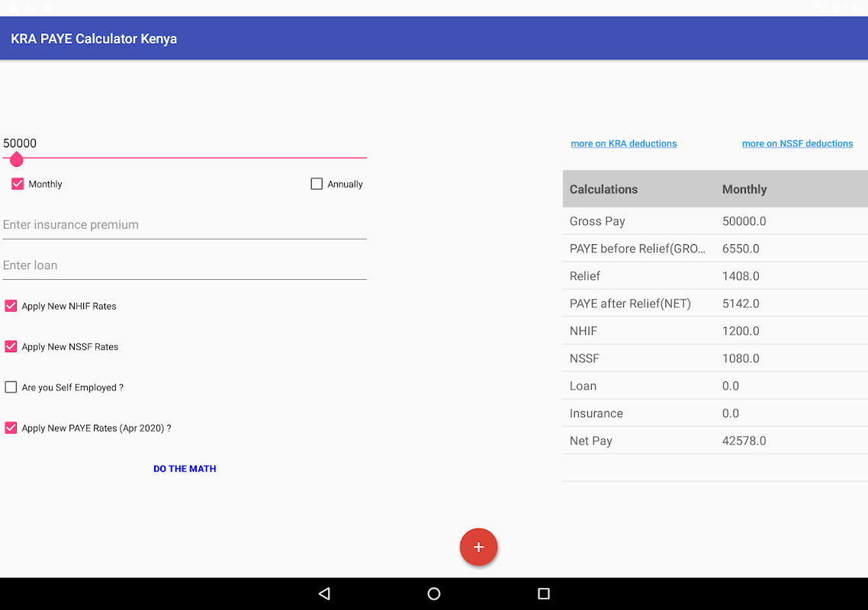
Task: Disable Apply New NSSF Rates
Action: [x=11, y=346]
